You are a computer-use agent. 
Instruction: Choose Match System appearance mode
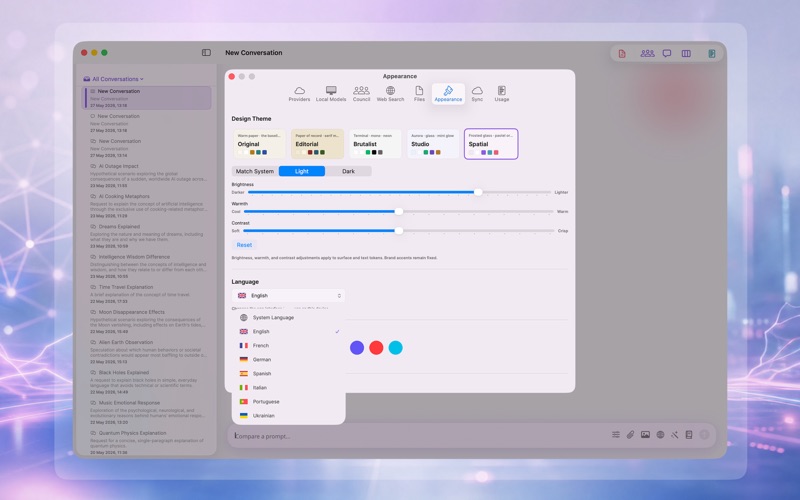255,171
